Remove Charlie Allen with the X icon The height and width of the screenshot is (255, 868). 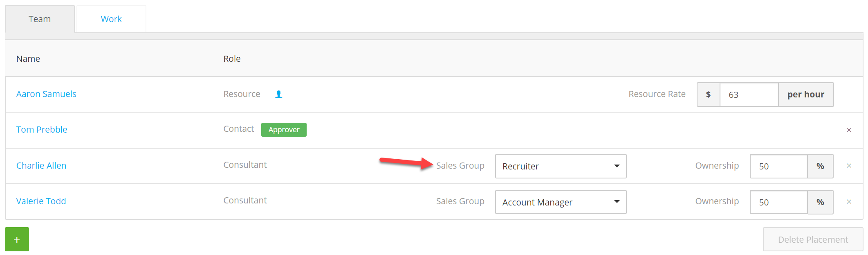(x=849, y=166)
